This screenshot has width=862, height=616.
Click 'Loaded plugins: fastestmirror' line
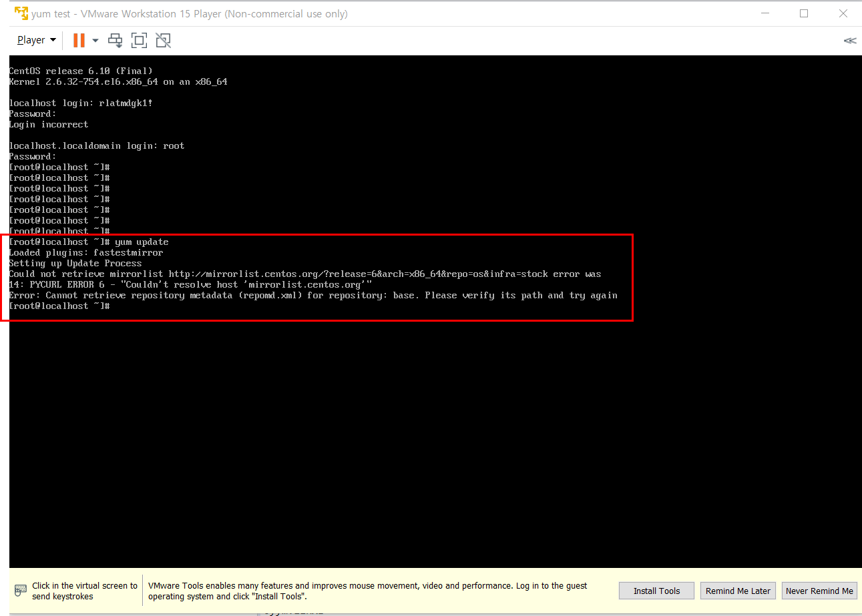coord(86,252)
